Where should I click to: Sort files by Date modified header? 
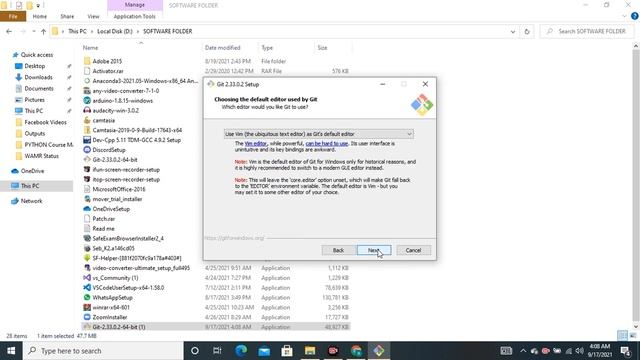point(222,48)
